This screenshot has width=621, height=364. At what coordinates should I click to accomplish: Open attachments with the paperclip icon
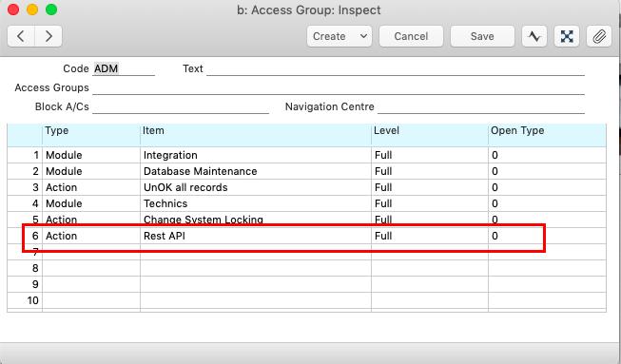[x=599, y=36]
